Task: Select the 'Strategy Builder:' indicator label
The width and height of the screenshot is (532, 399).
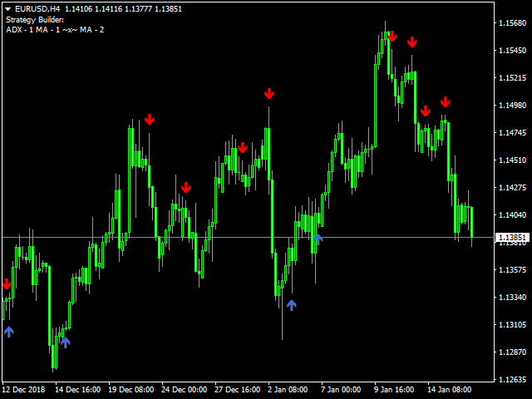Action: [x=35, y=20]
